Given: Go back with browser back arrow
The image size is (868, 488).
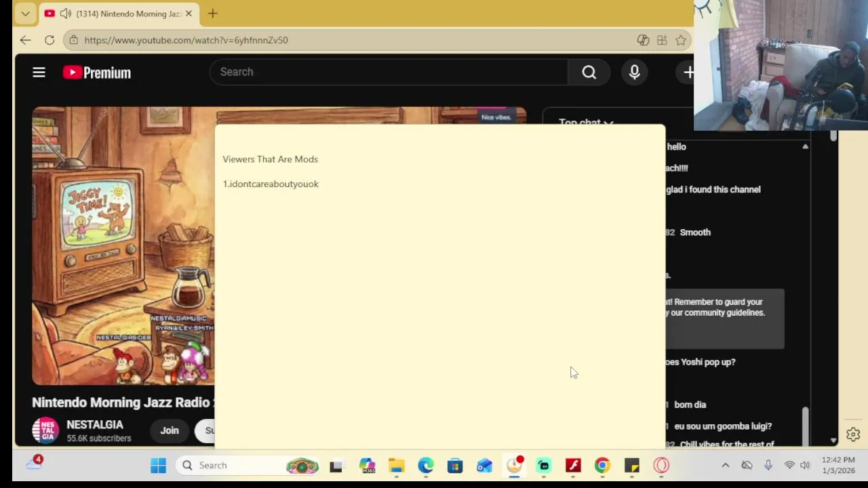Looking at the screenshot, I should pos(25,40).
